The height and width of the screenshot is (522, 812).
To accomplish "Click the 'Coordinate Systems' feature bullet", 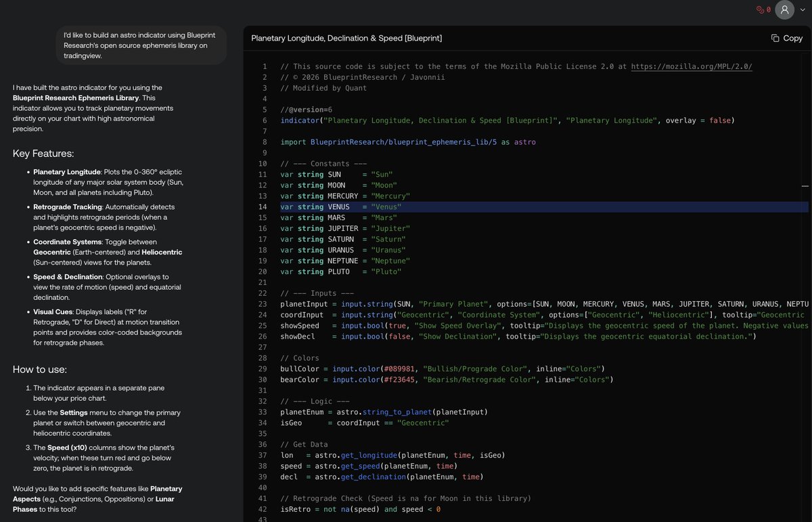I will pos(108,252).
